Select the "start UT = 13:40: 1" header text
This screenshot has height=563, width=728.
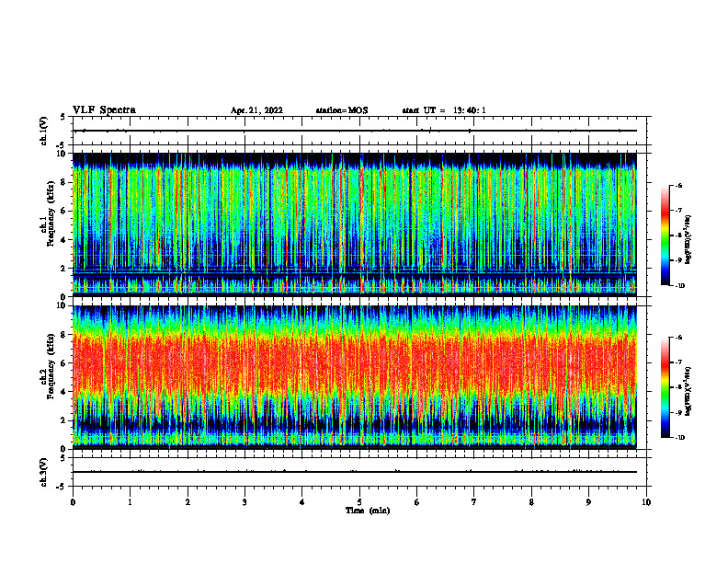(x=444, y=110)
